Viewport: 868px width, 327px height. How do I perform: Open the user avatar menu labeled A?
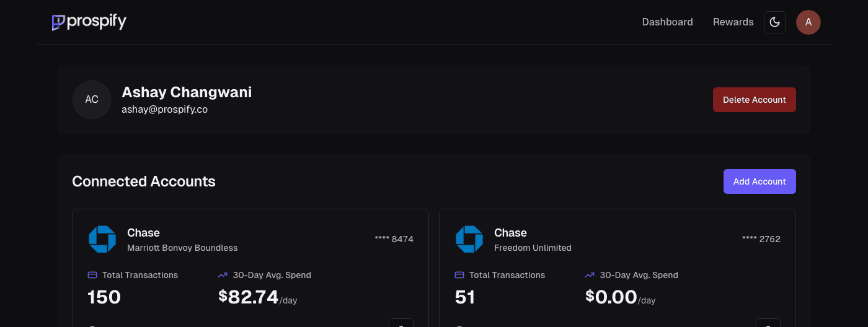(x=808, y=22)
